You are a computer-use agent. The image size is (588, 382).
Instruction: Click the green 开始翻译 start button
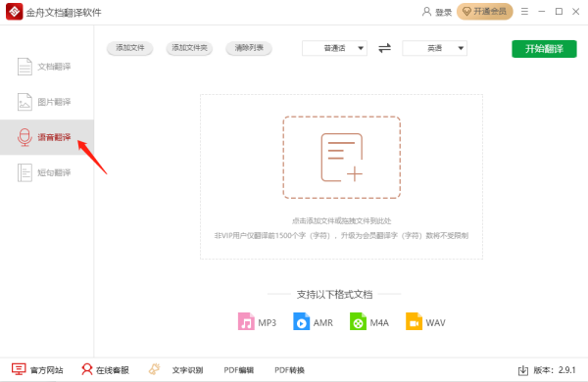[x=544, y=49]
